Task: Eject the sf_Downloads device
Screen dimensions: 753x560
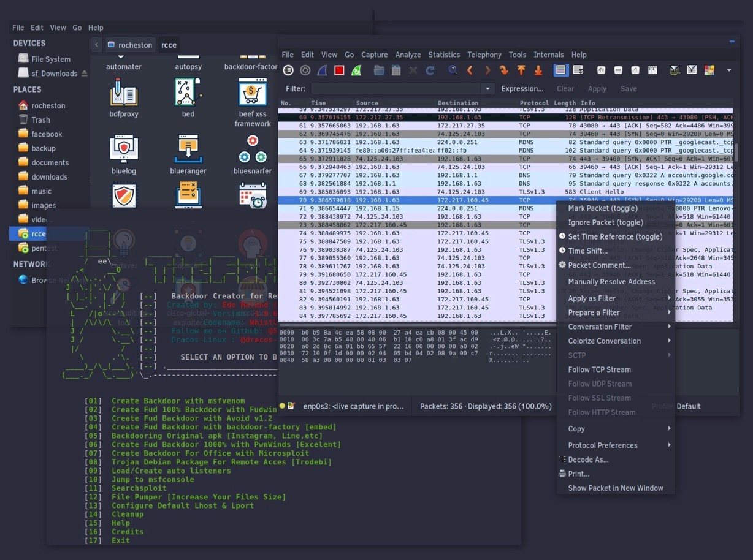Action: [85, 74]
